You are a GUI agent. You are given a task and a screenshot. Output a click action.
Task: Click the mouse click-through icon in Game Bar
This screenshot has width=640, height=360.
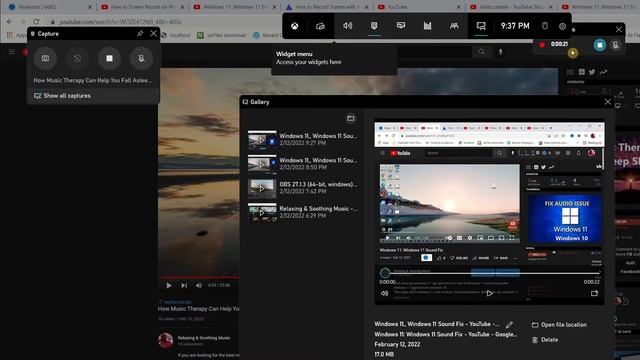tap(544, 26)
